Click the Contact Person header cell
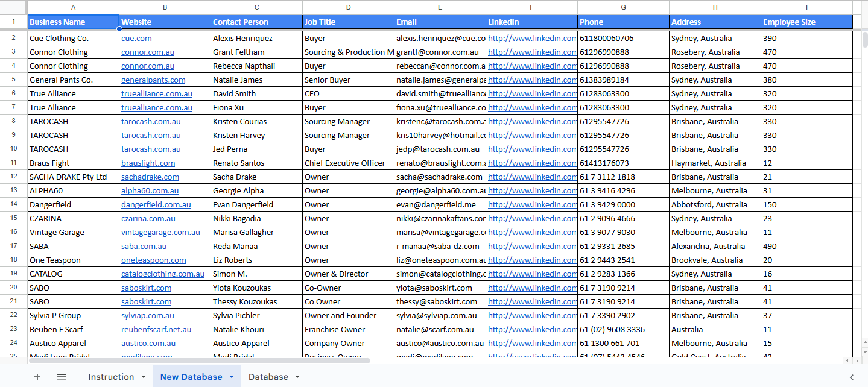This screenshot has width=868, height=387. (257, 22)
